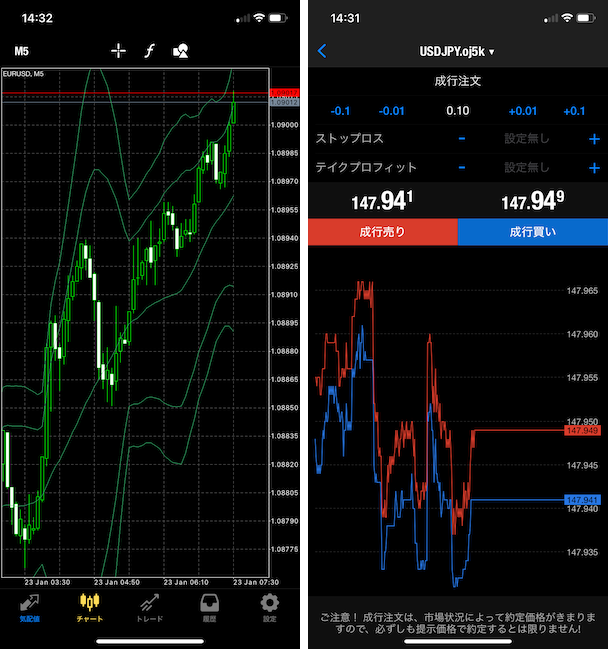Tap the Wi-Fi icon in left status bar
Viewport: 608px width, 649px height.
(x=259, y=18)
